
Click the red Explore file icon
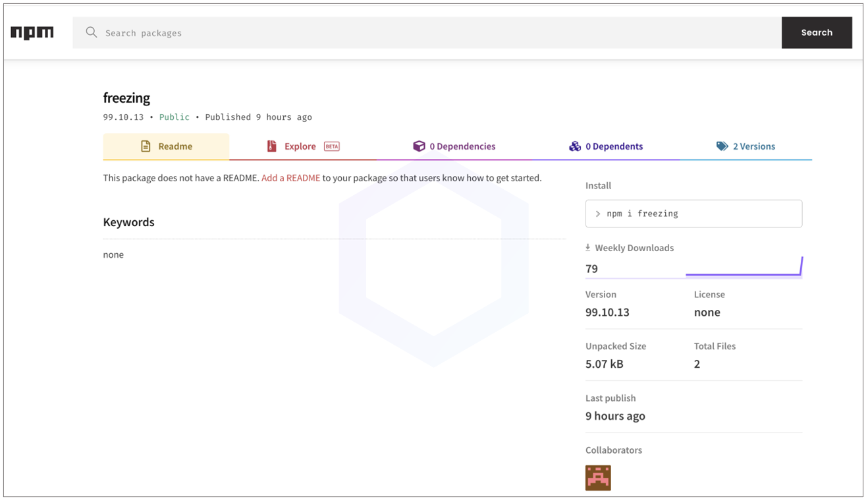(x=271, y=146)
